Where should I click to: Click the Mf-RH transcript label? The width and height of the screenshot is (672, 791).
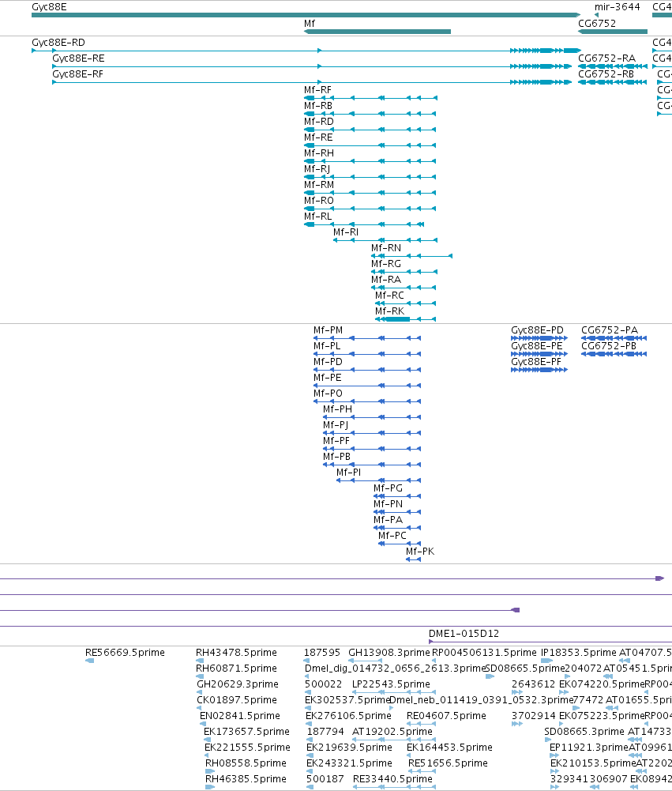click(318, 153)
